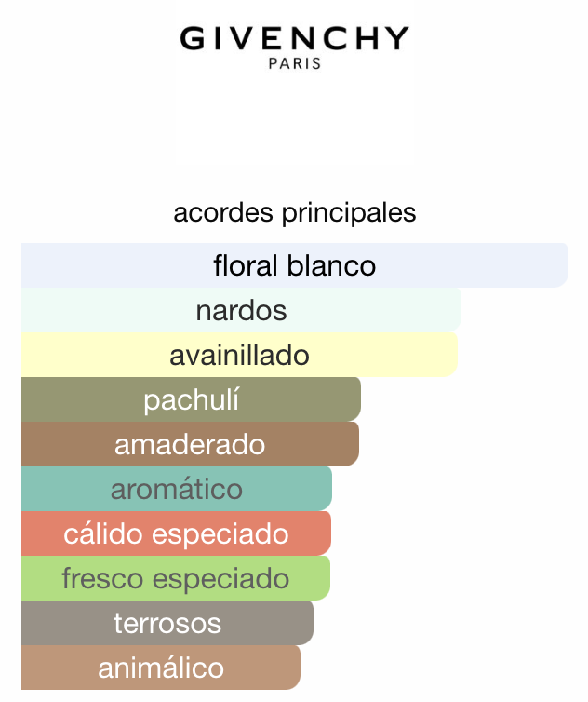The height and width of the screenshot is (702, 588).
Task: Select the pachulí olive bar
Action: click(x=191, y=399)
